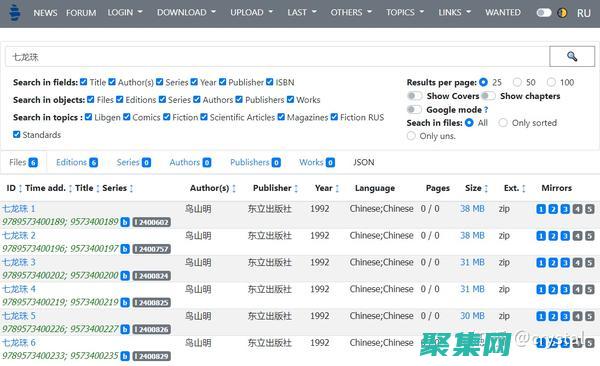Screen dimensions: 600x366
Task: Click the Google mode help question mark
Action: point(486,110)
